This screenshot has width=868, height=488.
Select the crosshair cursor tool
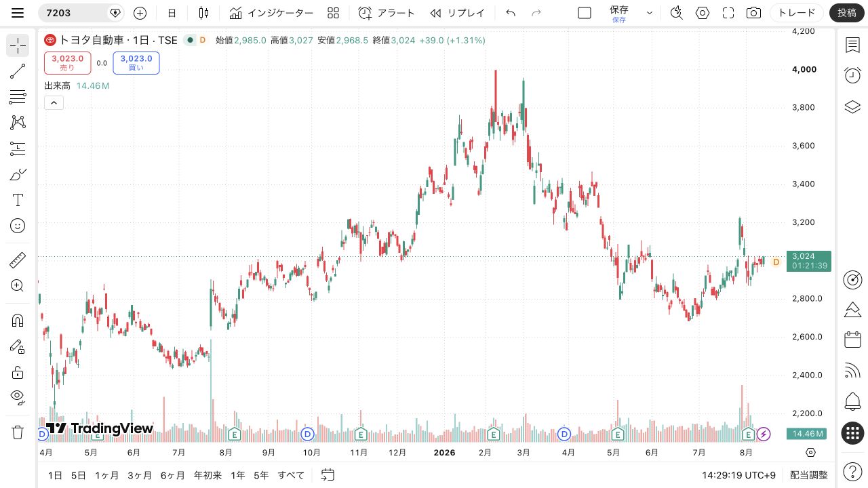click(x=18, y=45)
